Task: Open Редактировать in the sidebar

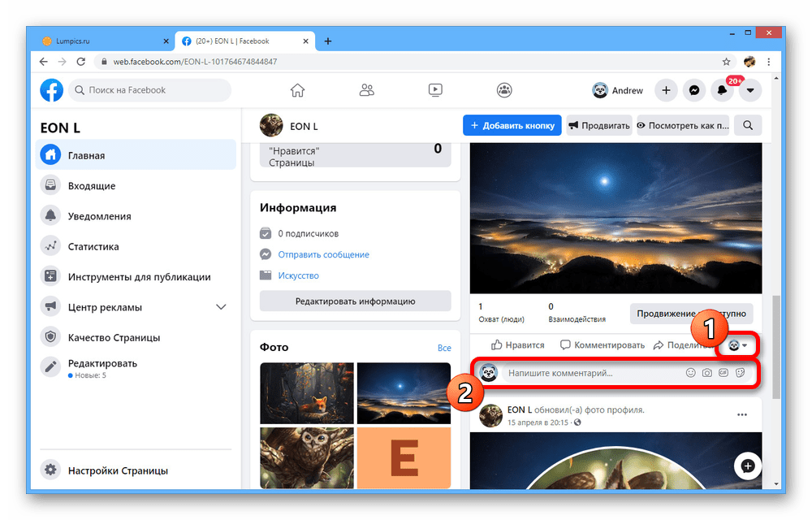Action: click(136, 368)
